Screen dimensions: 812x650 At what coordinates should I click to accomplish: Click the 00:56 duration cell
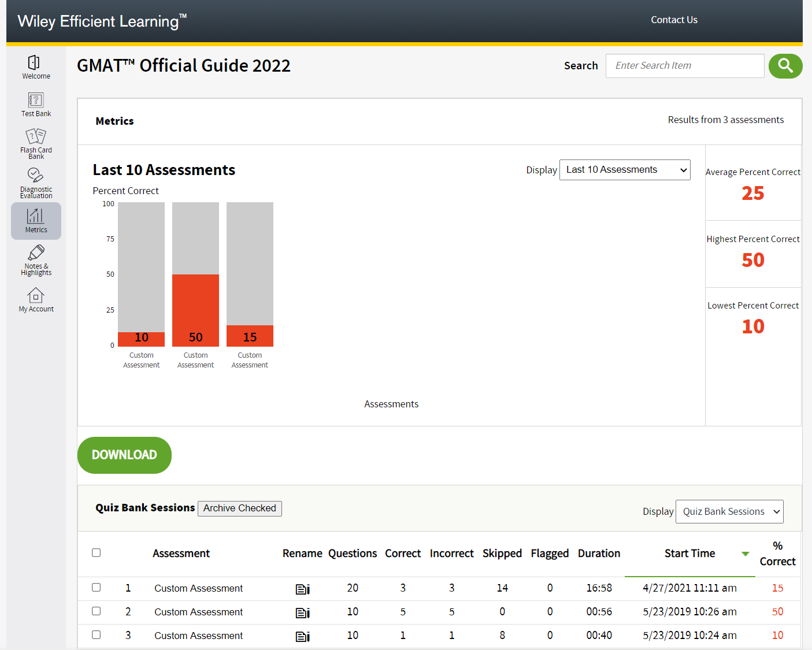[599, 612]
